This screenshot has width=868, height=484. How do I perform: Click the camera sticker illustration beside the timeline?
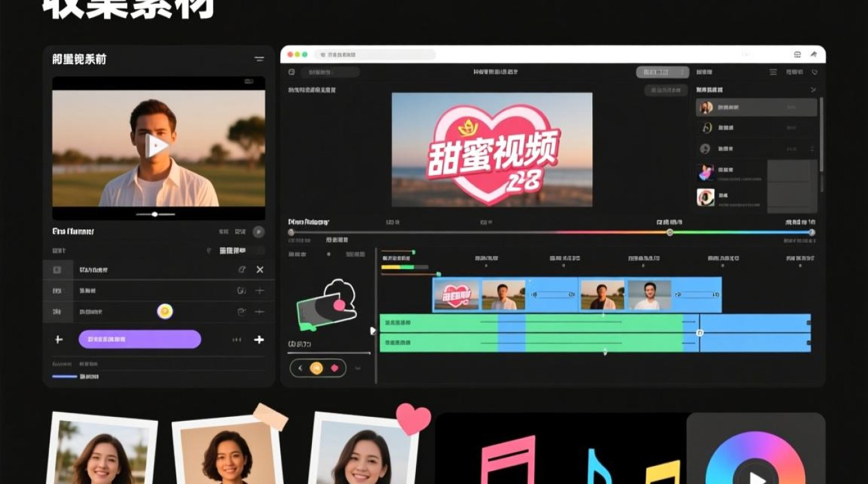pyautogui.click(x=326, y=305)
